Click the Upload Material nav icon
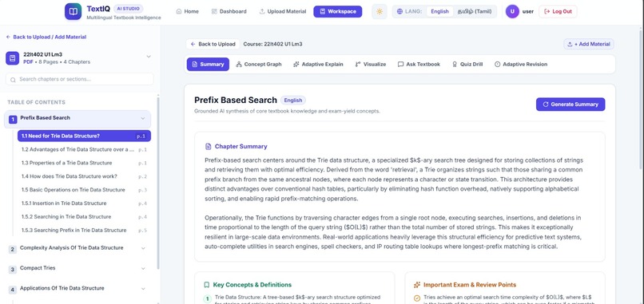This screenshot has height=304, width=644. (262, 11)
